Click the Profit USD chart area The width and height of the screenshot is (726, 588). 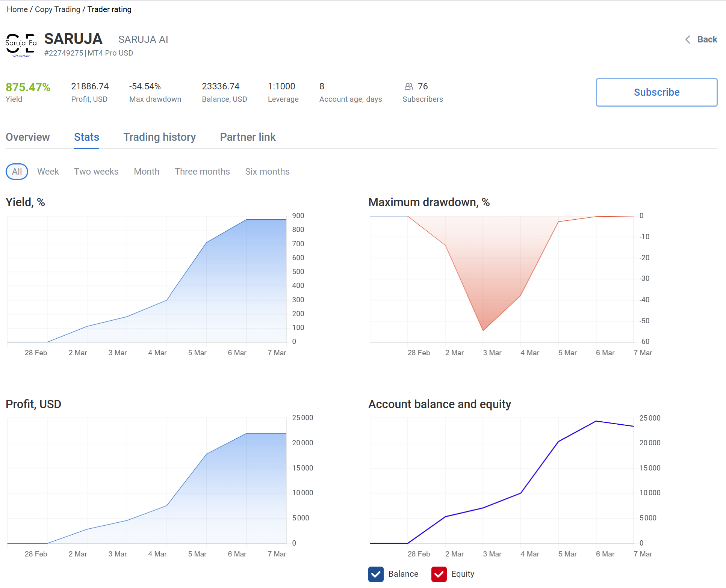pos(147,480)
